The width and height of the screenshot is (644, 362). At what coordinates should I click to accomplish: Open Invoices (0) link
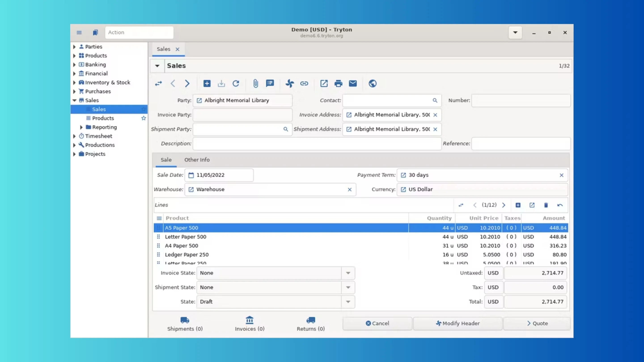click(250, 324)
